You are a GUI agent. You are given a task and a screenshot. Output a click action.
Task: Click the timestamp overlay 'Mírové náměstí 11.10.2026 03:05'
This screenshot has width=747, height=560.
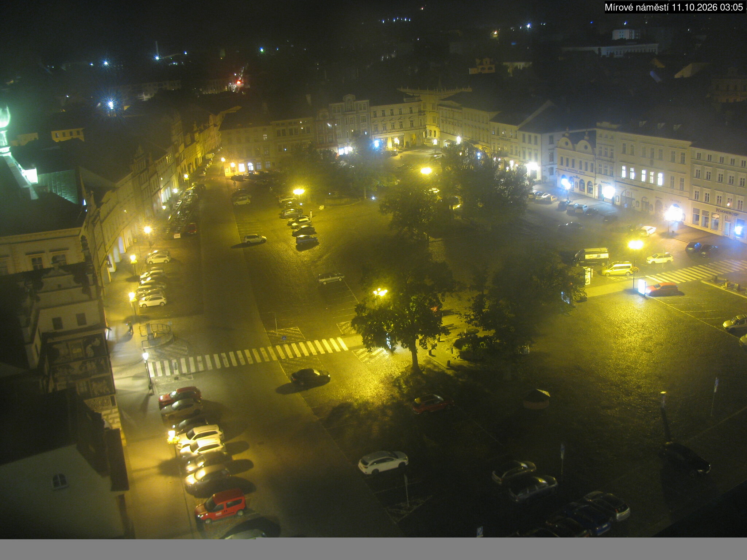pyautogui.click(x=673, y=7)
